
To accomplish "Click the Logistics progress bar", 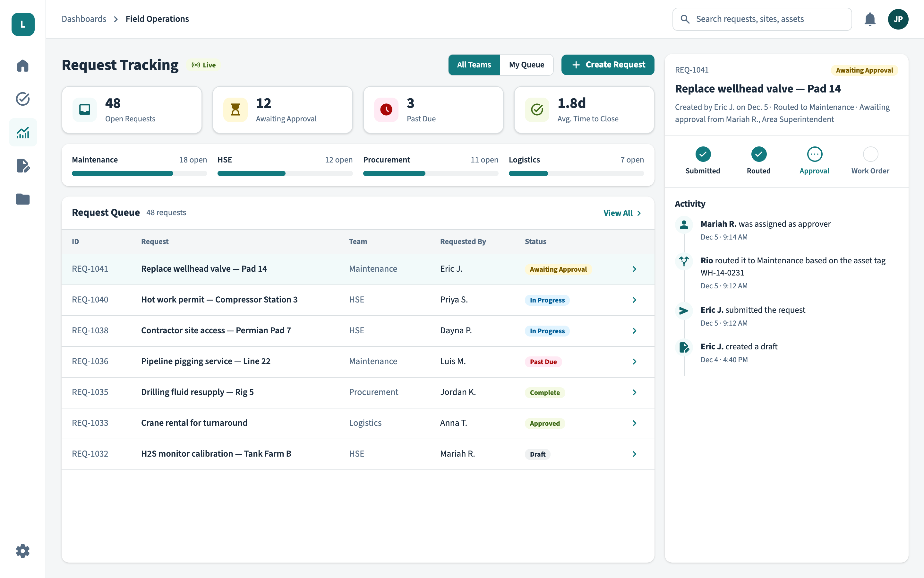I will click(x=576, y=173).
